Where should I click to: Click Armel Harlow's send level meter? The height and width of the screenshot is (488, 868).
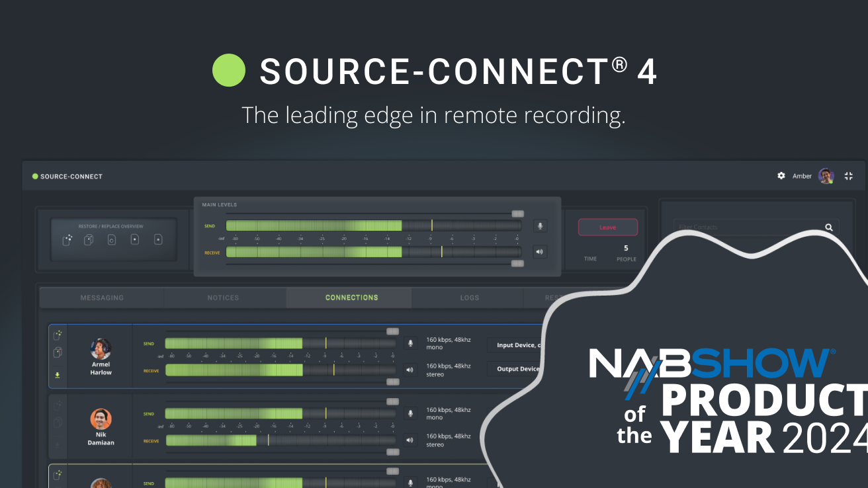coord(281,343)
